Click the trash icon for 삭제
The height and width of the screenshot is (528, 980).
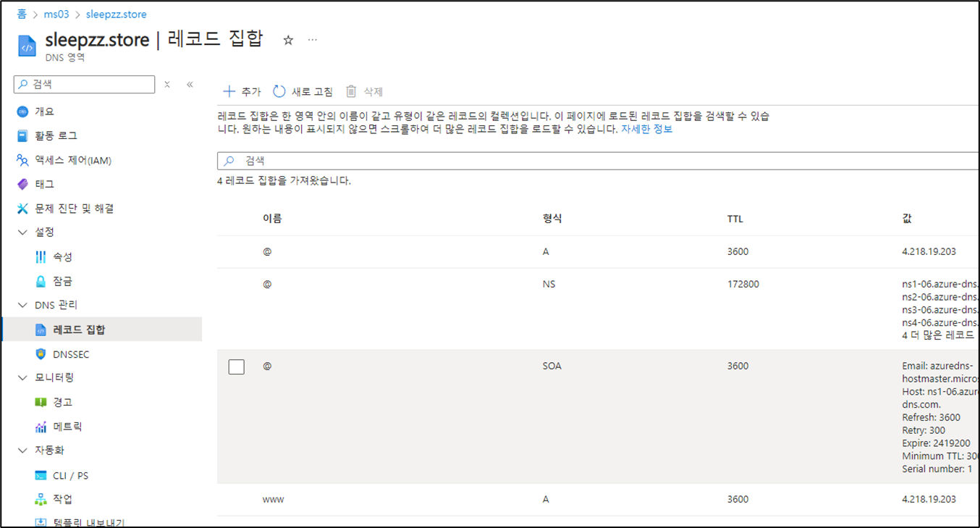(x=351, y=91)
